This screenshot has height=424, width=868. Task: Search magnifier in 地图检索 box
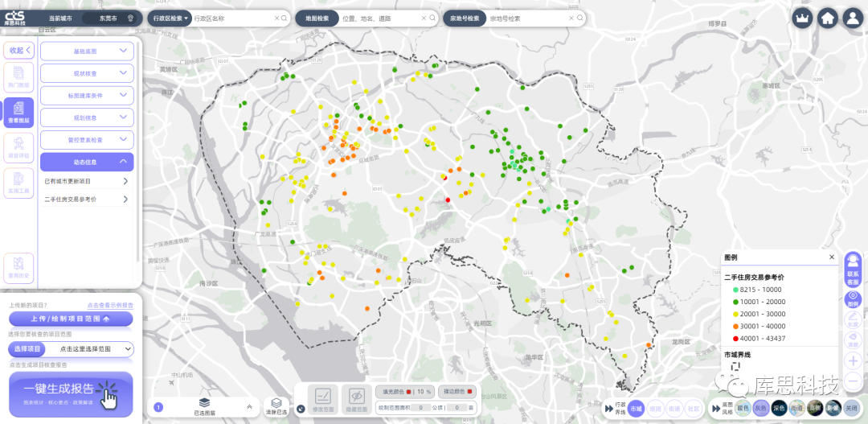tap(432, 19)
